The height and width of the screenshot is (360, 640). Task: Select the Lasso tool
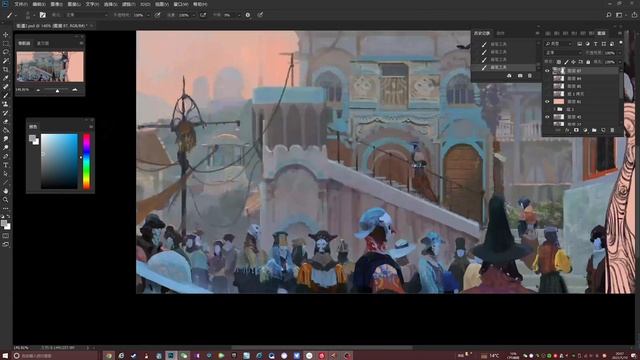coord(6,52)
